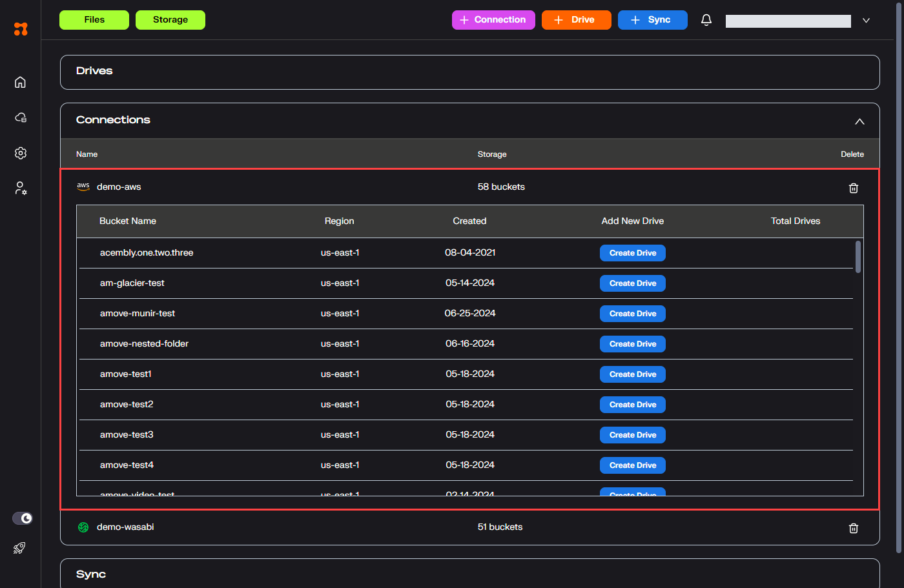Viewport: 904px width, 588px height.
Task: Open settings gear in sidebar
Action: tap(20, 153)
